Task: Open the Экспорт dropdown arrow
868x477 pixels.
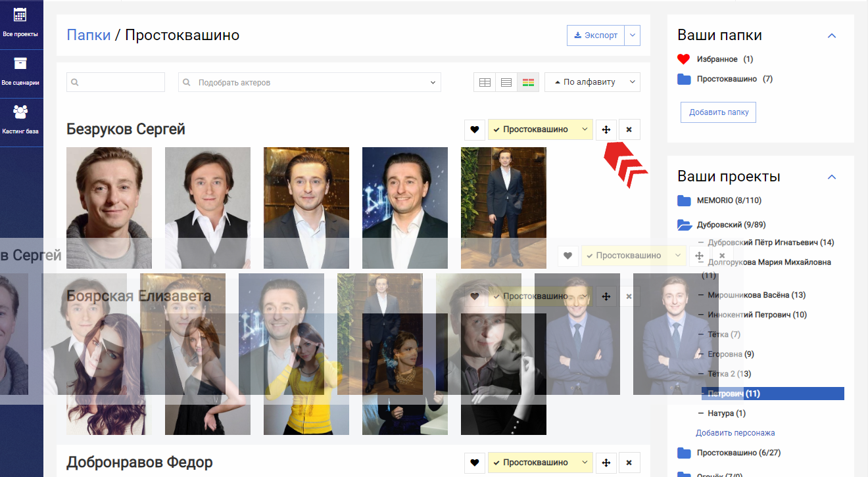Action: (x=633, y=35)
